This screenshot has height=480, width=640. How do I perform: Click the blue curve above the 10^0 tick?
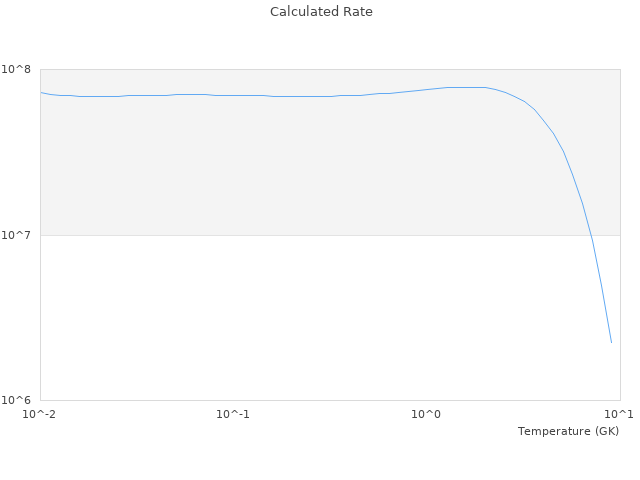coord(427,88)
